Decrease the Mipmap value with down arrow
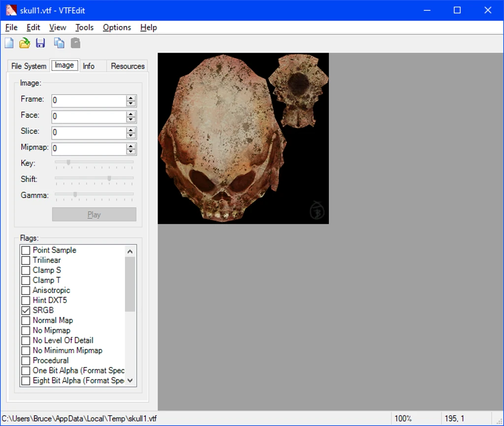Viewport: 504px width, 426px height. coord(130,151)
